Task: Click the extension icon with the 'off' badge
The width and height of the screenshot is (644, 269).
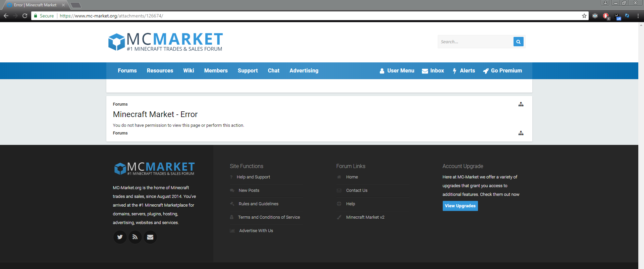Action: click(617, 16)
